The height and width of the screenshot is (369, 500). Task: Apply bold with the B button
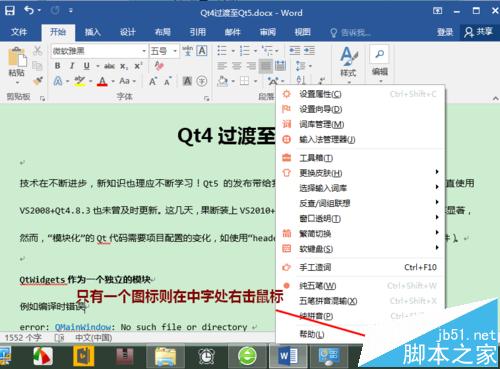57,66
